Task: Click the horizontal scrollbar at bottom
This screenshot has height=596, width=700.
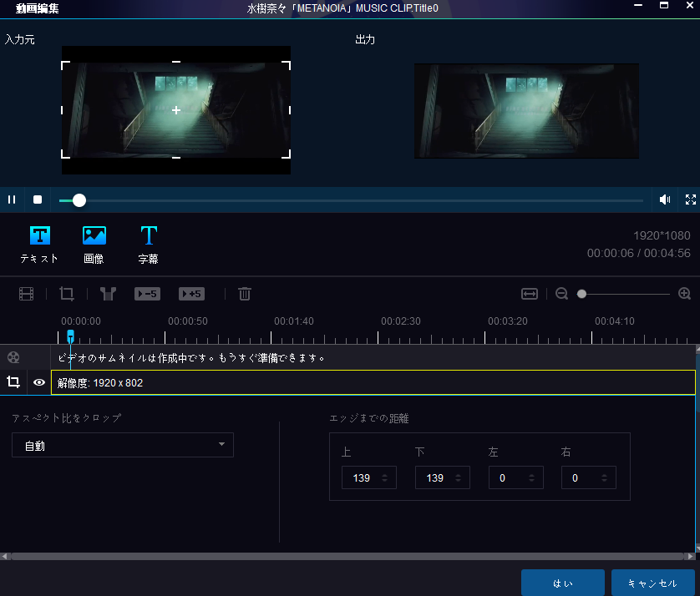Action: click(x=347, y=556)
